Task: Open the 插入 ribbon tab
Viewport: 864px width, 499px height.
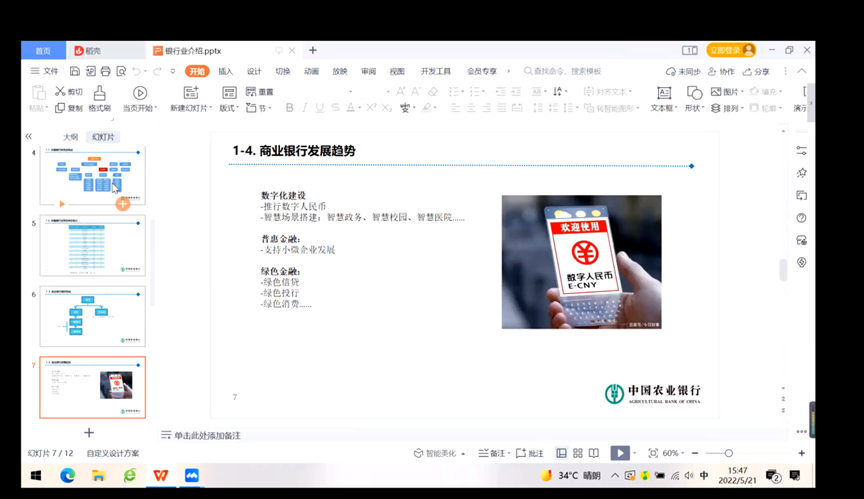Action: coord(226,71)
